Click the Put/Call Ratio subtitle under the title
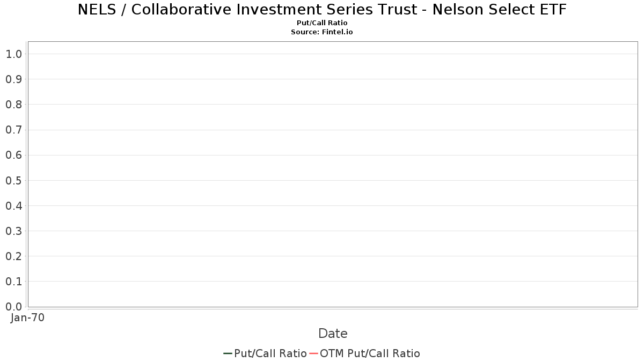Viewport: 644px width, 362px height. click(322, 23)
